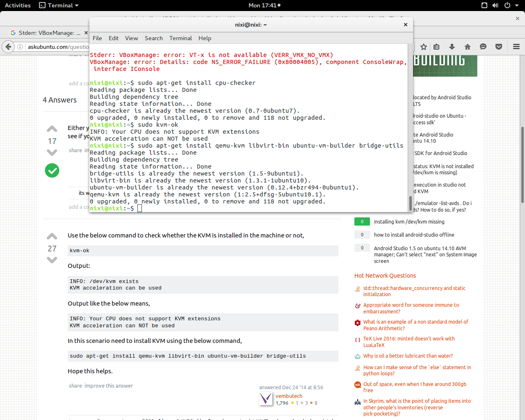
Task: Click the Pocket icon in Firefox toolbar
Action: pyautogui.click(x=499, y=47)
